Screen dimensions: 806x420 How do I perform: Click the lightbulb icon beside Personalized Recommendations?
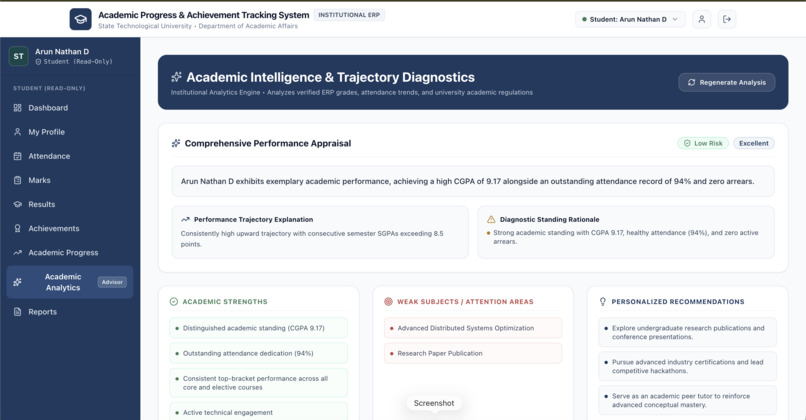[x=602, y=302]
